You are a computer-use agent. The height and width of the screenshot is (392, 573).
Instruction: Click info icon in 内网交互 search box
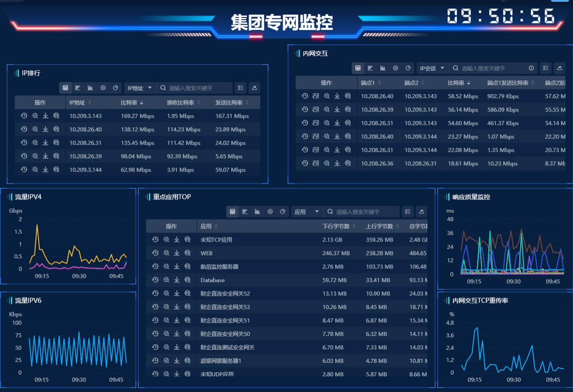(x=531, y=68)
